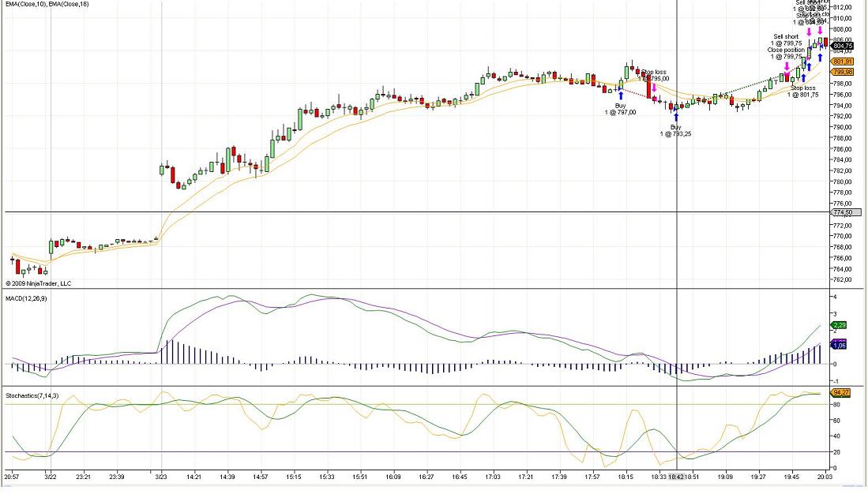Click the 4 label on MACD axis
The image size is (868, 494).
836,297
